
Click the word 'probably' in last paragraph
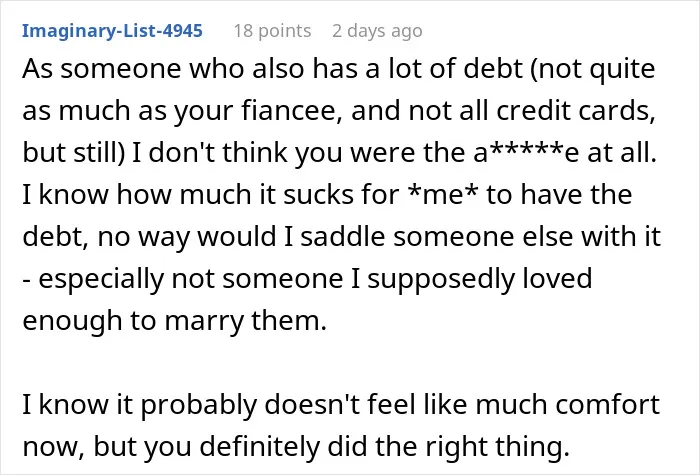click(x=199, y=404)
